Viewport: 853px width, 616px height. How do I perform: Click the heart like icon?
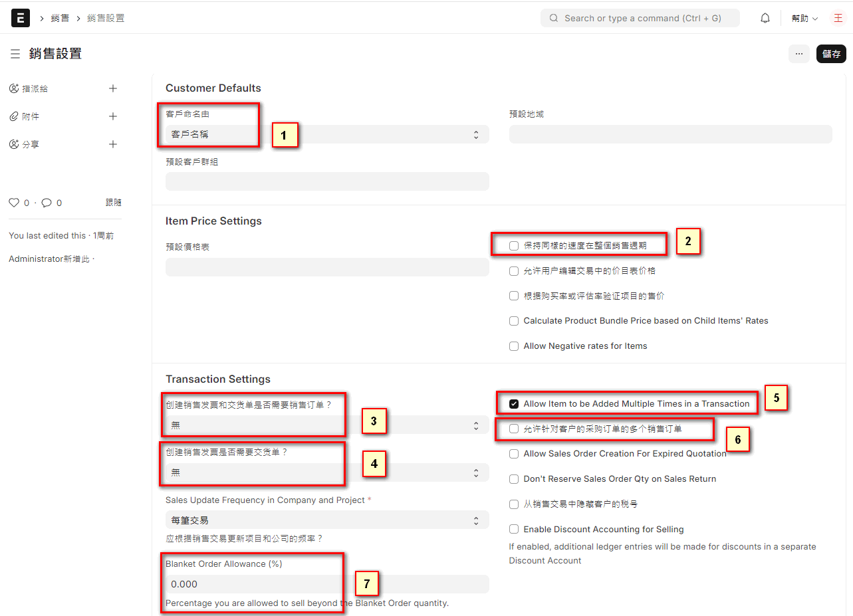click(x=13, y=203)
